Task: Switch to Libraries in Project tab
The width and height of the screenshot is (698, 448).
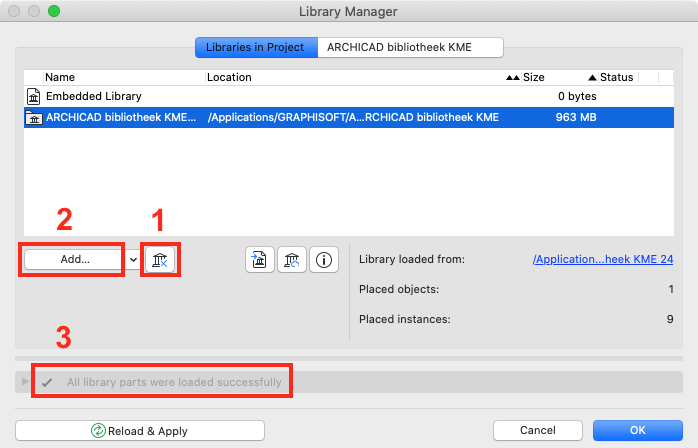Action: 256,47
